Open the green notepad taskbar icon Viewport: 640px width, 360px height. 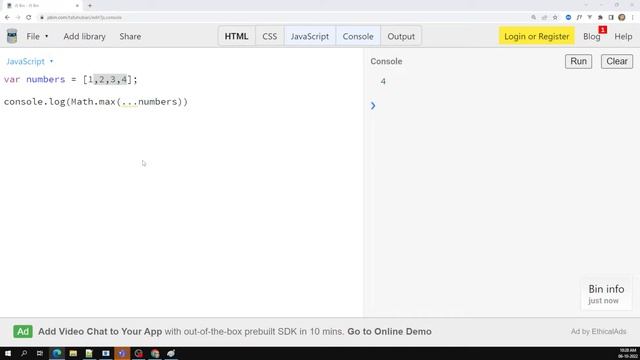[x=89, y=353]
